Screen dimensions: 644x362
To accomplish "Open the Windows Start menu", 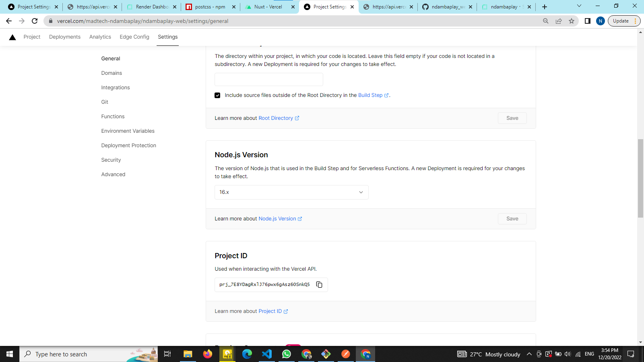I will pos(10,354).
